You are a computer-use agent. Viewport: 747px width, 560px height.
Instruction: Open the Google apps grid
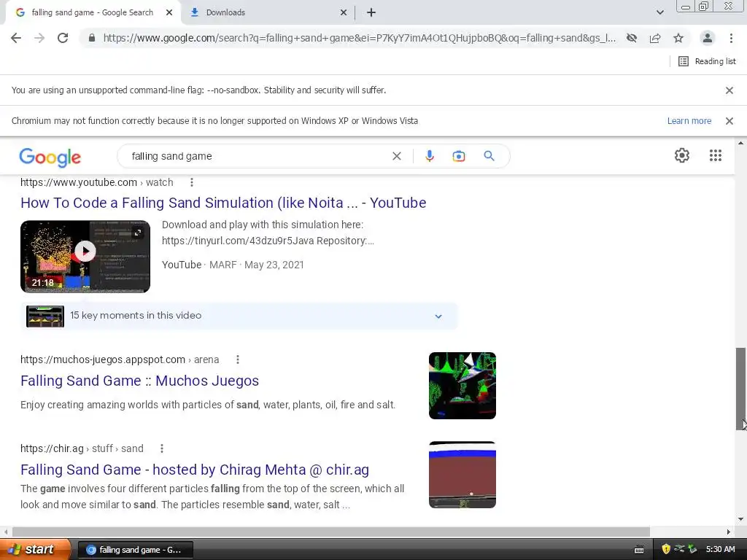click(x=716, y=155)
